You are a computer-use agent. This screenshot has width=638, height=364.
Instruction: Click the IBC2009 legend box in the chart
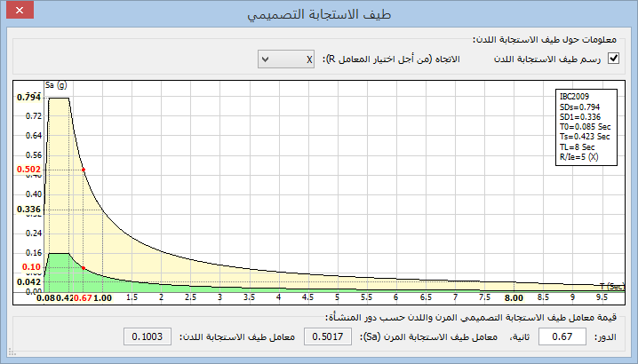[x=584, y=125]
